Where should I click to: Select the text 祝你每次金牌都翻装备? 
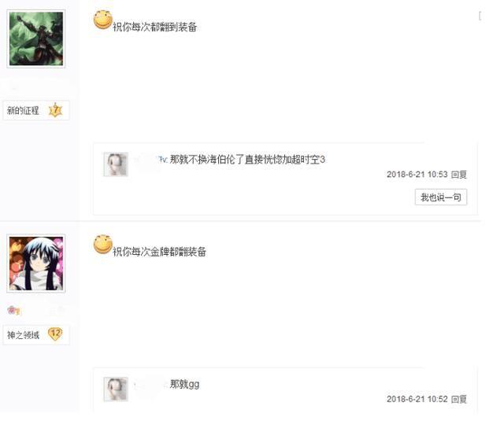(x=159, y=252)
